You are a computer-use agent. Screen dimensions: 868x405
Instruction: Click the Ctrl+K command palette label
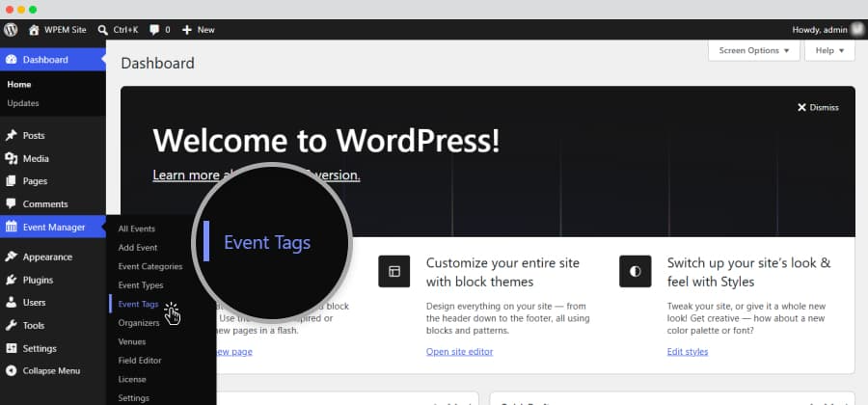tap(125, 30)
